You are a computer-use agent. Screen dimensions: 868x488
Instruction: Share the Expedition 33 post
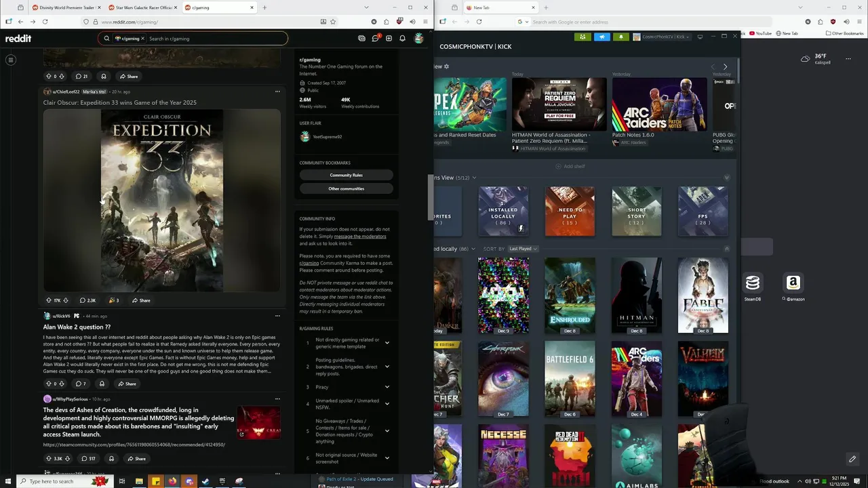coord(141,300)
